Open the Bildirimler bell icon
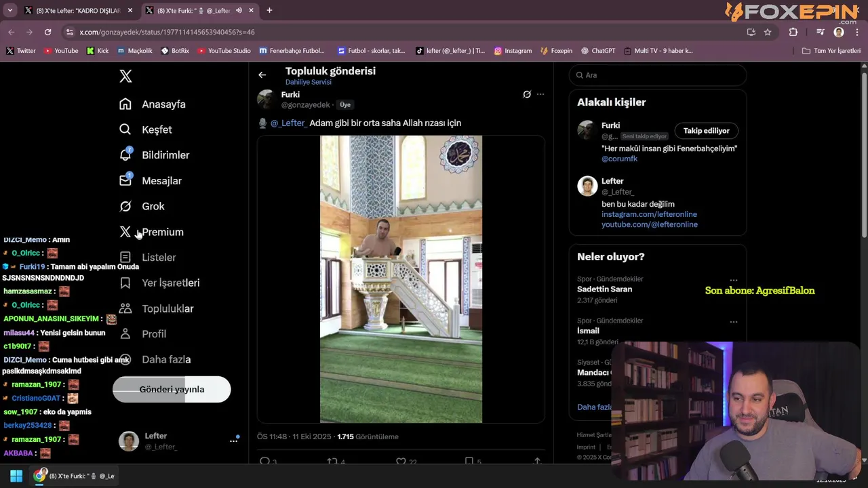Image resolution: width=868 pixels, height=488 pixels. click(x=125, y=155)
